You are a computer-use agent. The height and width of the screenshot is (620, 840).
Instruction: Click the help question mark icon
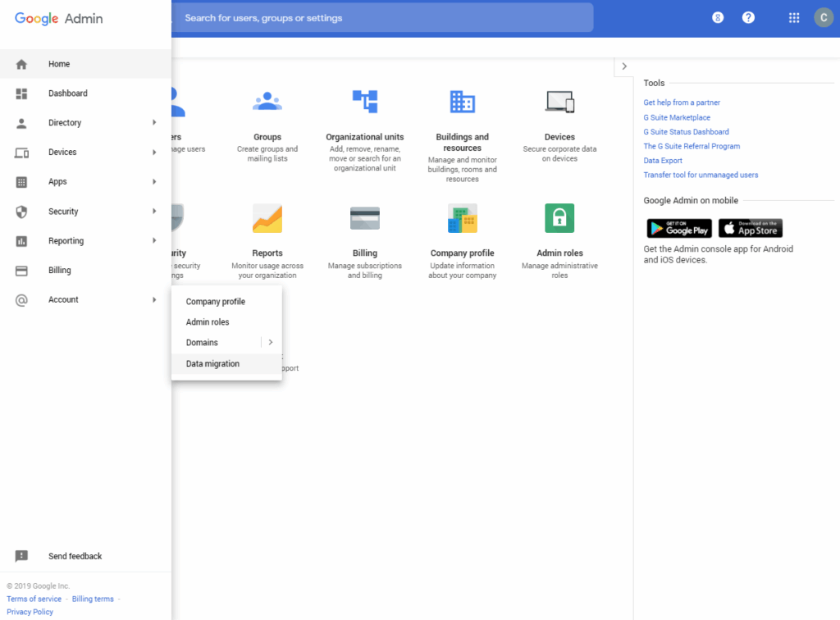748,18
